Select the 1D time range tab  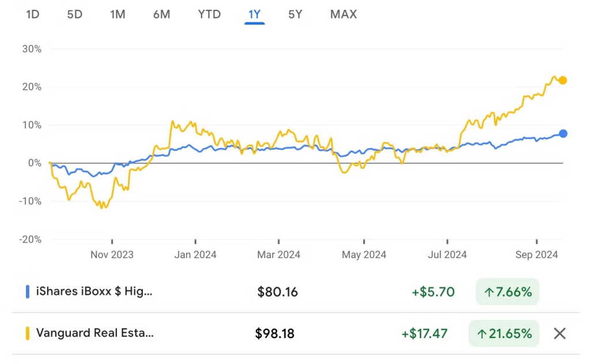pos(33,14)
